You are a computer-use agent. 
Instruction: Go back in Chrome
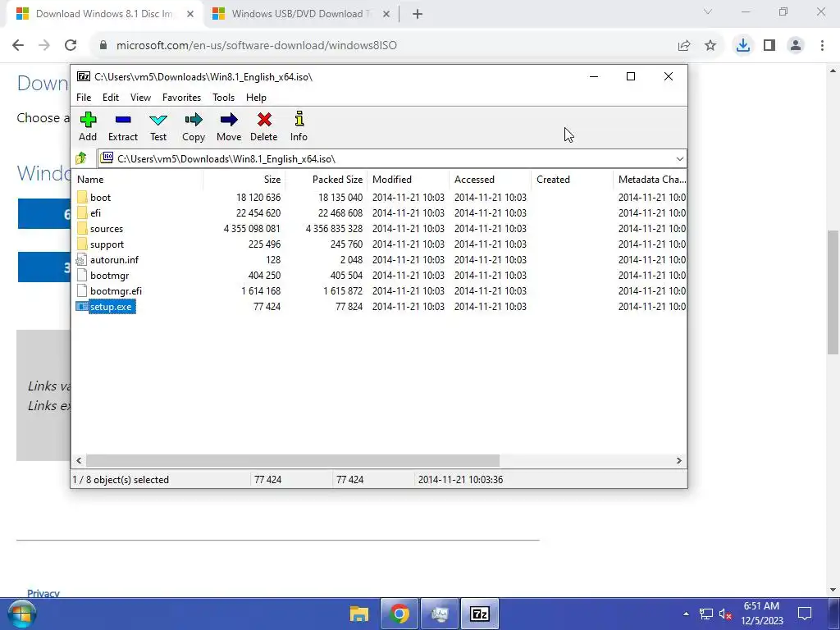pyautogui.click(x=18, y=45)
